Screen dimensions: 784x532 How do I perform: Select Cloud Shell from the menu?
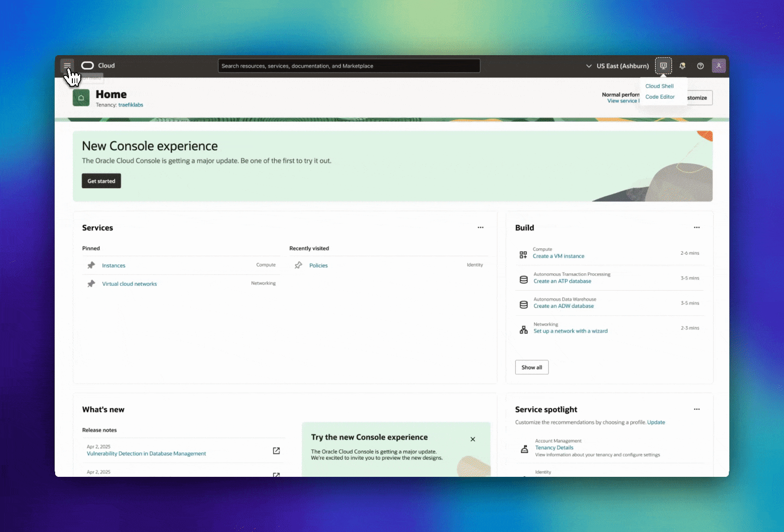click(659, 86)
